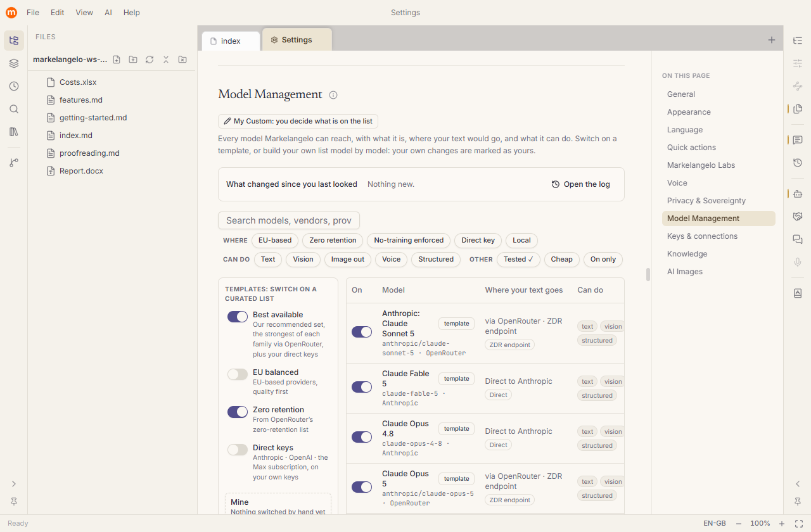Turn off the Zero retention template
Image resolution: width=811 pixels, height=532 pixels.
point(238,412)
